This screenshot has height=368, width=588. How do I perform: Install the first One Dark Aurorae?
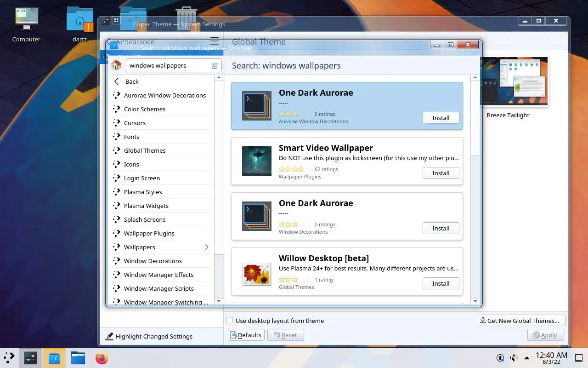(x=441, y=118)
